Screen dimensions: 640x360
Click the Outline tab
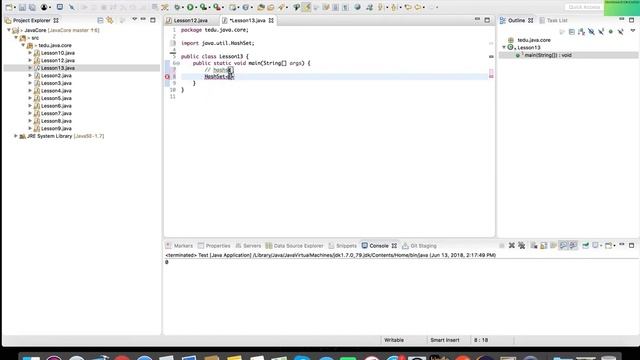(516, 20)
